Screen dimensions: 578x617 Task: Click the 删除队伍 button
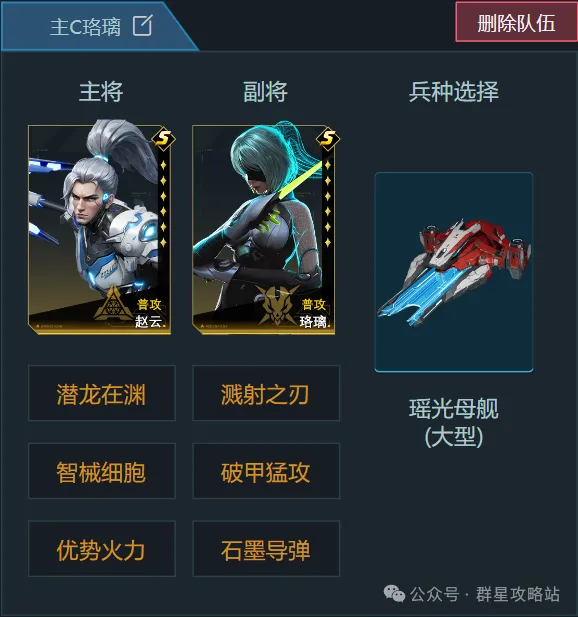coord(516,22)
